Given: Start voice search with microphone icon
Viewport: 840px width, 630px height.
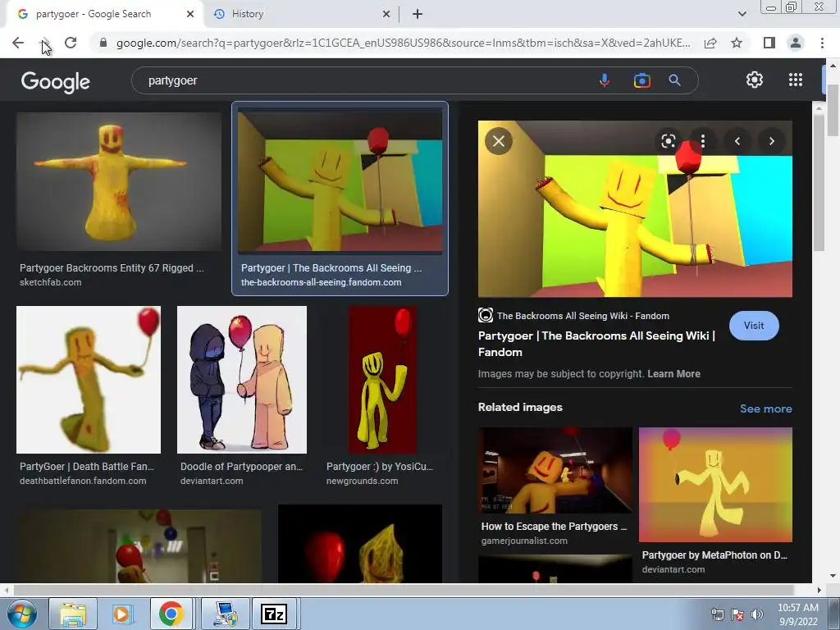Looking at the screenshot, I should 605,80.
